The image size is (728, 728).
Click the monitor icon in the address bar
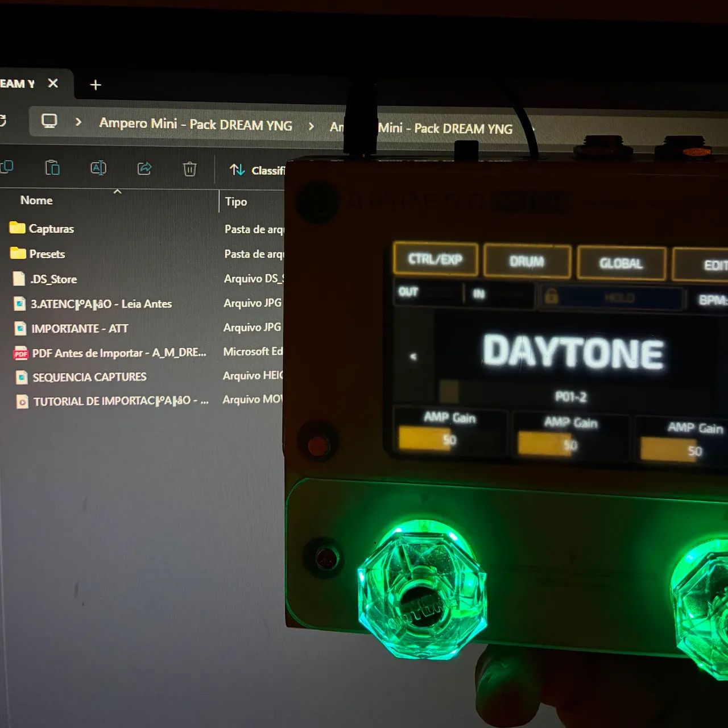coord(49,121)
